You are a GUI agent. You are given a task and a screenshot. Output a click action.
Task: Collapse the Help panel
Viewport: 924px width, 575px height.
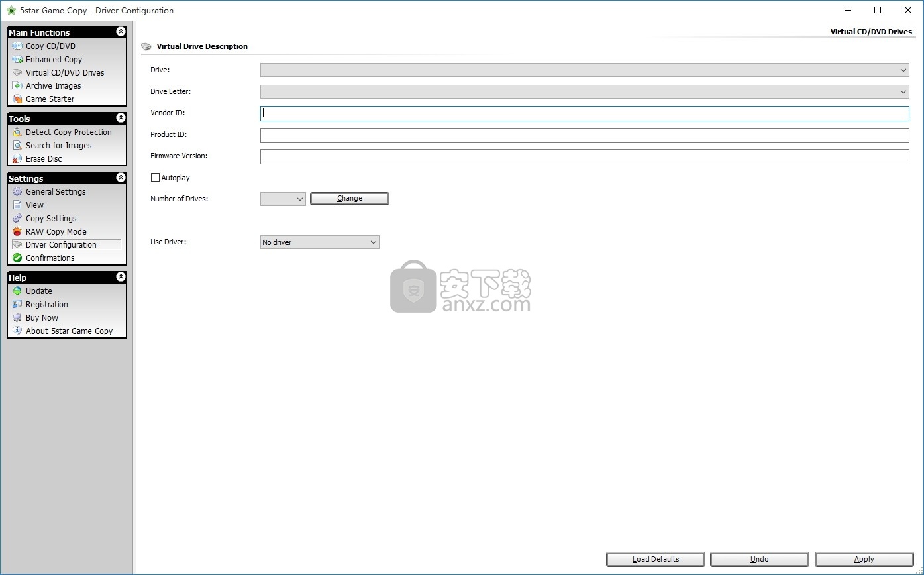point(121,277)
